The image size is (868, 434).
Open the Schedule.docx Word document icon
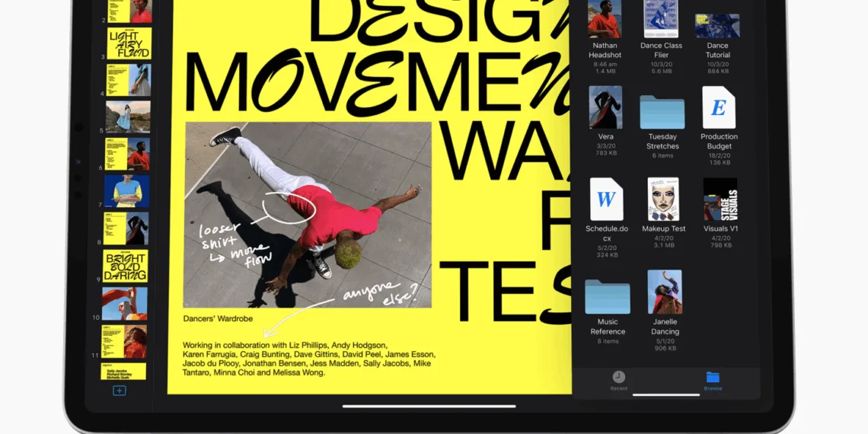pyautogui.click(x=606, y=199)
